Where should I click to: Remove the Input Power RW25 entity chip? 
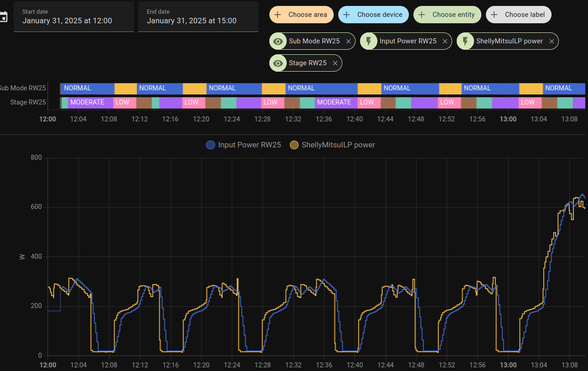tap(445, 41)
